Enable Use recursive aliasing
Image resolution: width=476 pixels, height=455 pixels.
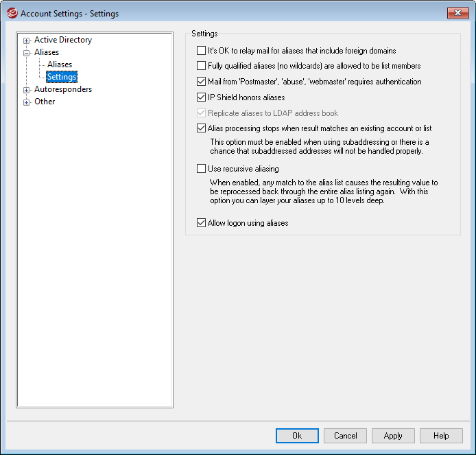(x=202, y=169)
